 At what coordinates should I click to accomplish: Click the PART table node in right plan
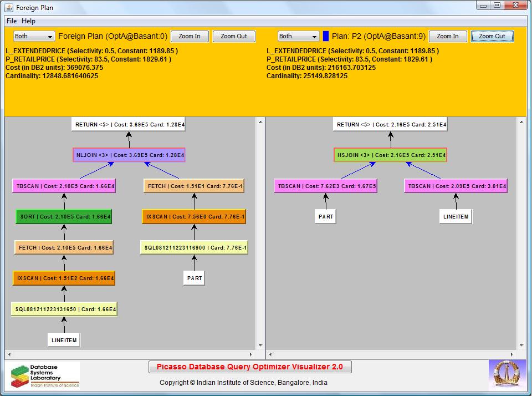(326, 217)
